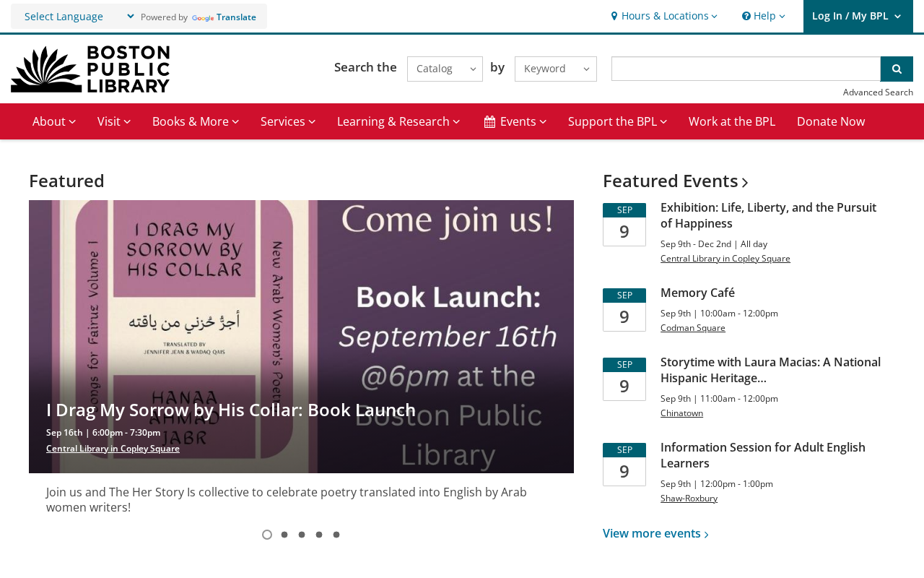Click the magnifier search button
This screenshot has width=924, height=578.
[x=897, y=69]
